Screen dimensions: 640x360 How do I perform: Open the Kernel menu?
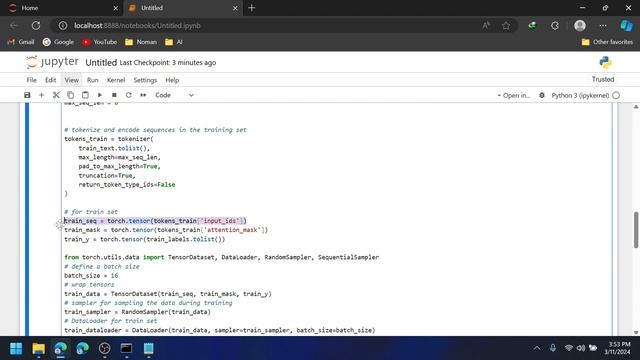pos(116,80)
